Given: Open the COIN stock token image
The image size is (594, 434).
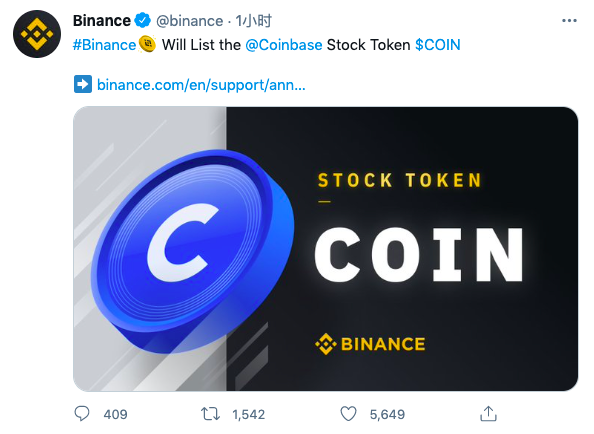Looking at the screenshot, I should tap(325, 249).
